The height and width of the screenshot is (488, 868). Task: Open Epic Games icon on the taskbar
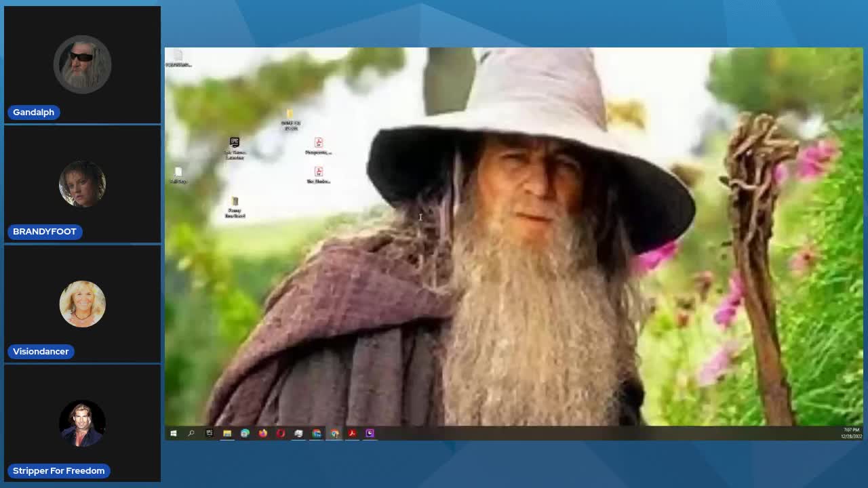(210, 433)
